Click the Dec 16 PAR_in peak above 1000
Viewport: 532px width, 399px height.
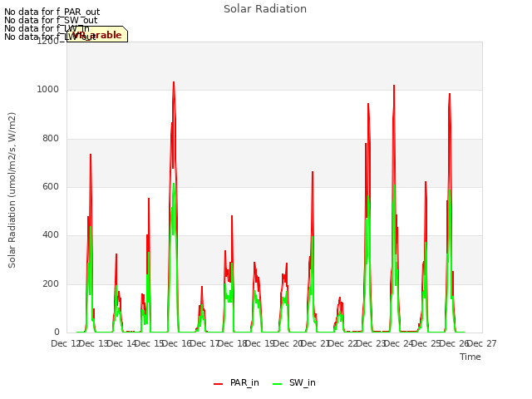(174, 82)
